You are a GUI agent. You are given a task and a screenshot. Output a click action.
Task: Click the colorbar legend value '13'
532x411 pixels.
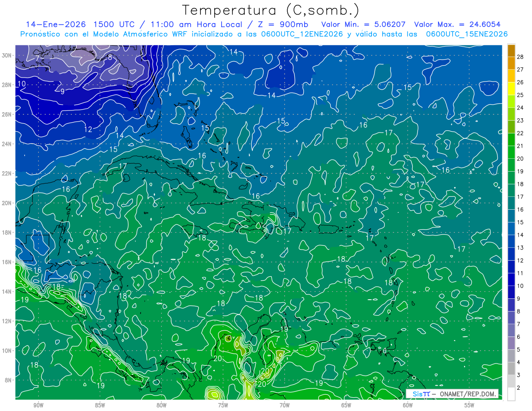tap(520, 247)
